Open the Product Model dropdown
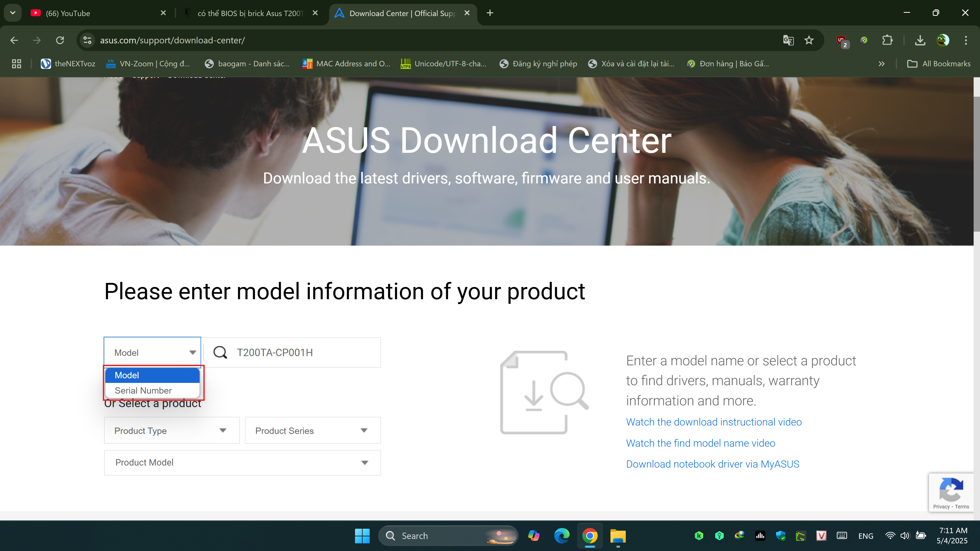This screenshot has width=980, height=551. [242, 462]
